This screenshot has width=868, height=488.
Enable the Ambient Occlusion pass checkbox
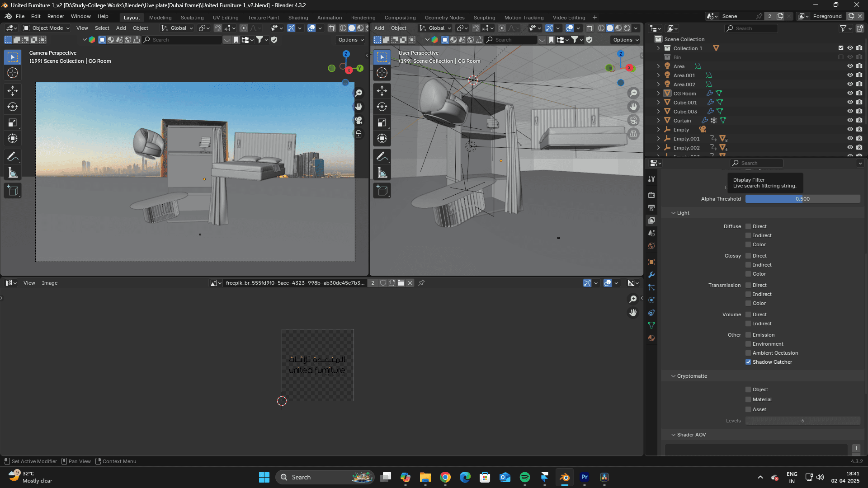pos(748,353)
